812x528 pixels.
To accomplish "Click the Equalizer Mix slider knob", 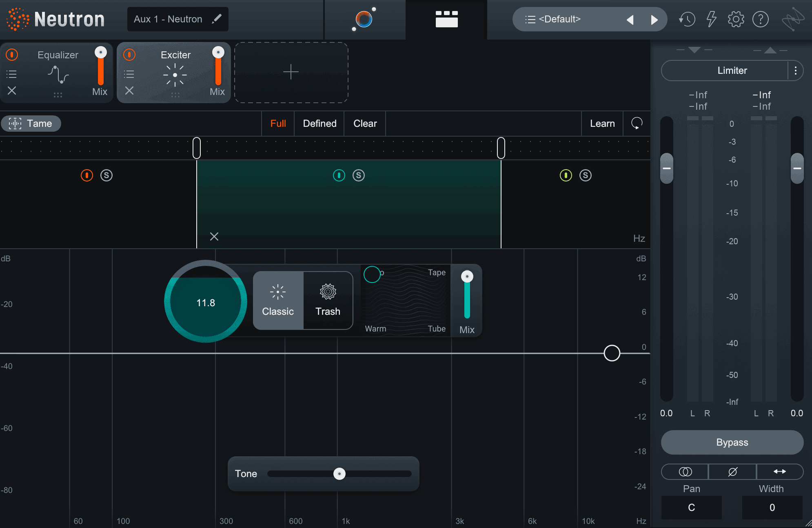I will click(101, 52).
